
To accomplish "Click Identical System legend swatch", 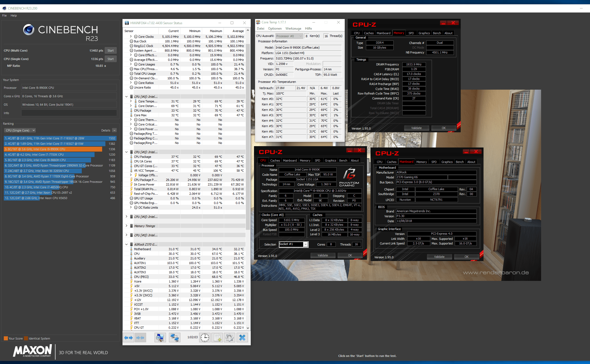I will point(26,338).
